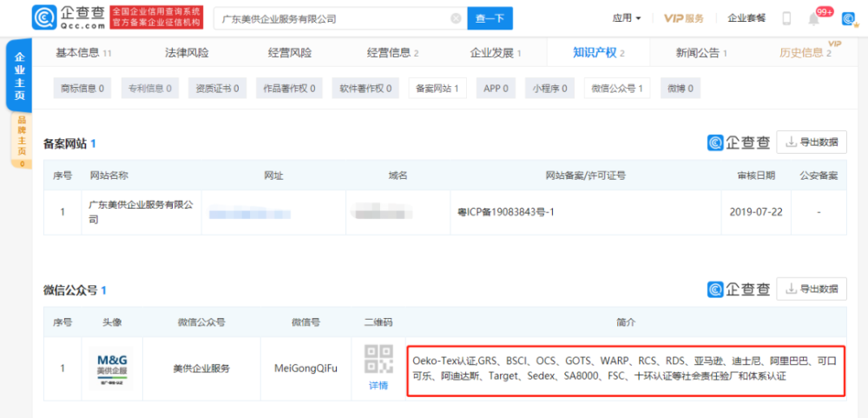Screen dimensions: 868x418
Task: Open the mobile phone icon in header
Action: [x=786, y=18]
